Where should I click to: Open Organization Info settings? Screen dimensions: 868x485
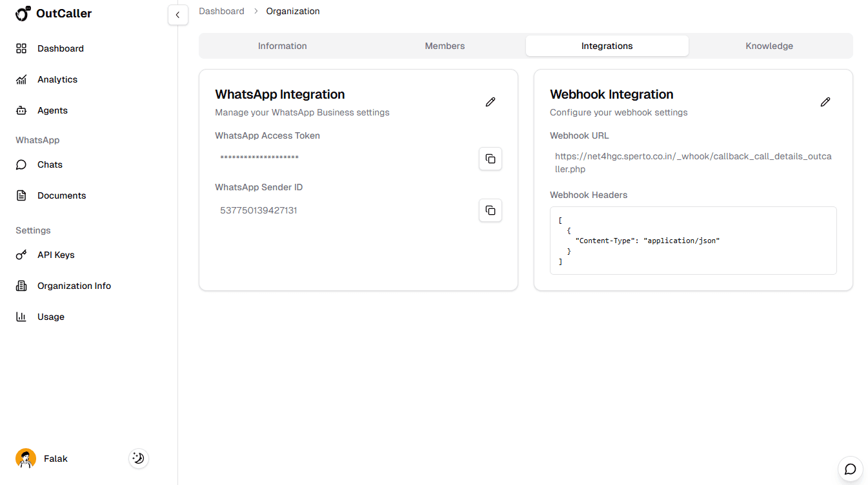pos(73,285)
